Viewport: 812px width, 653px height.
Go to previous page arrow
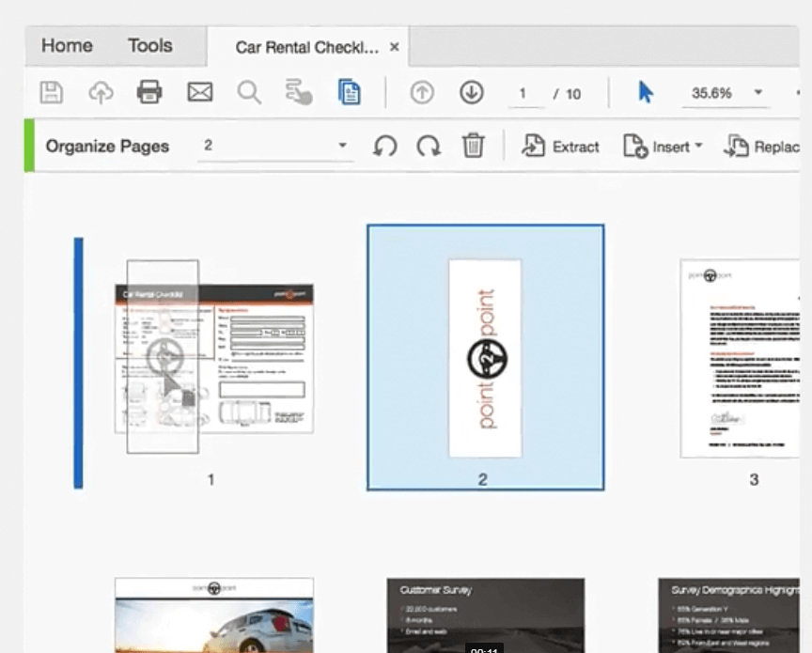click(x=422, y=92)
